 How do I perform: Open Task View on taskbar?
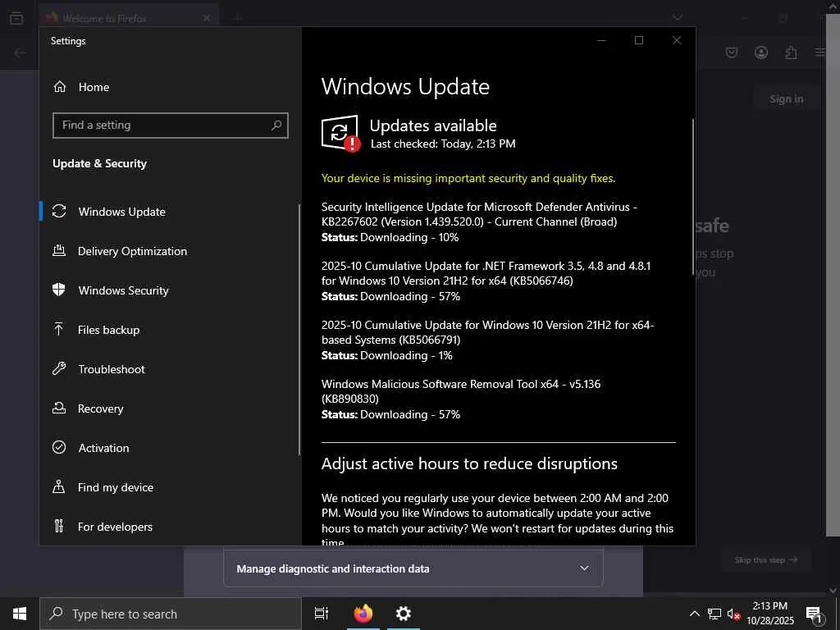point(321,614)
